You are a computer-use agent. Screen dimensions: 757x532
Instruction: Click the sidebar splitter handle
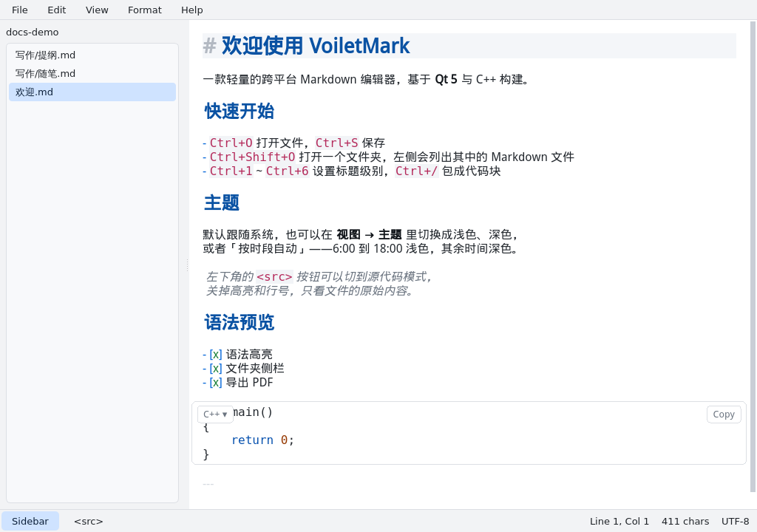[x=187, y=265]
